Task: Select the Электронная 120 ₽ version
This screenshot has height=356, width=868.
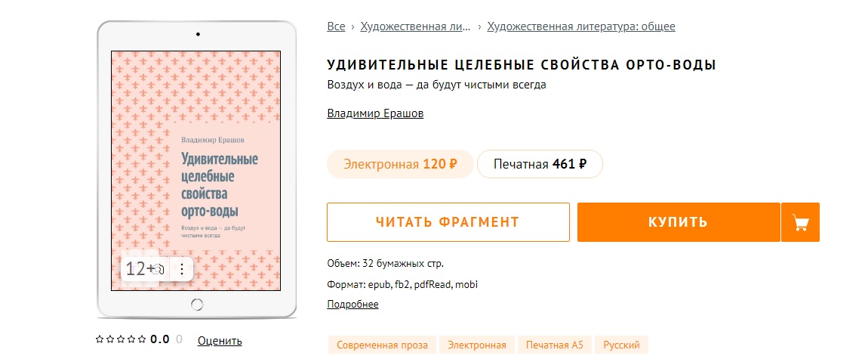Action: pyautogui.click(x=400, y=164)
